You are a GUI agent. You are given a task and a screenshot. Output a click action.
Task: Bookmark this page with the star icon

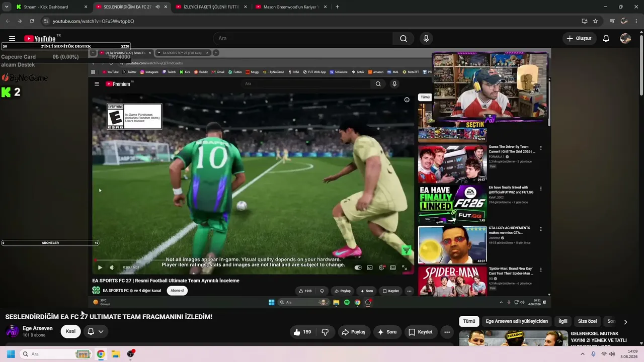[x=595, y=21]
